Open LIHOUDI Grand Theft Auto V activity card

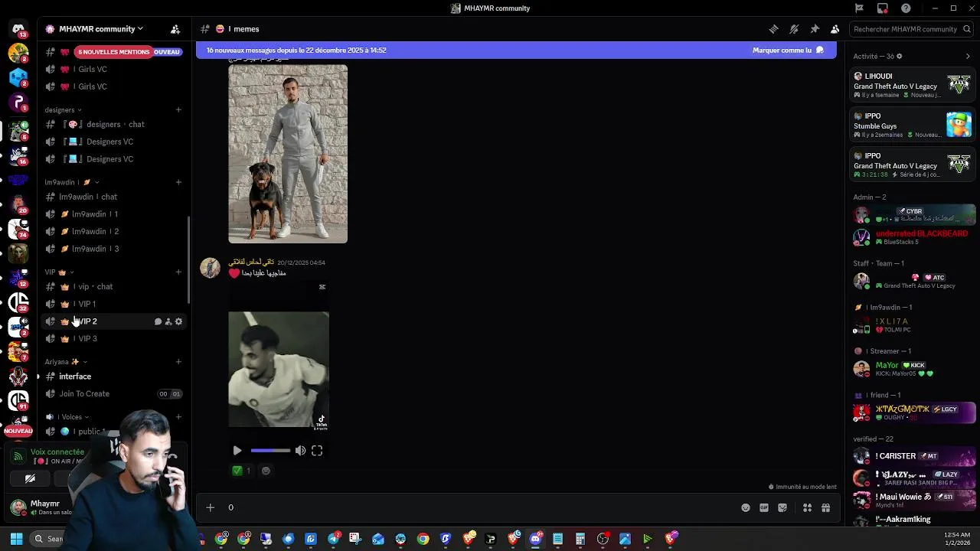pyautogui.click(x=913, y=85)
